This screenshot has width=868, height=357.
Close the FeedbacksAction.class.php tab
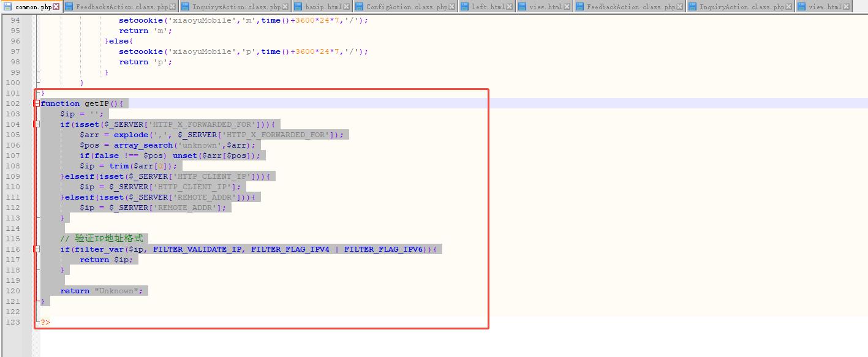(172, 7)
